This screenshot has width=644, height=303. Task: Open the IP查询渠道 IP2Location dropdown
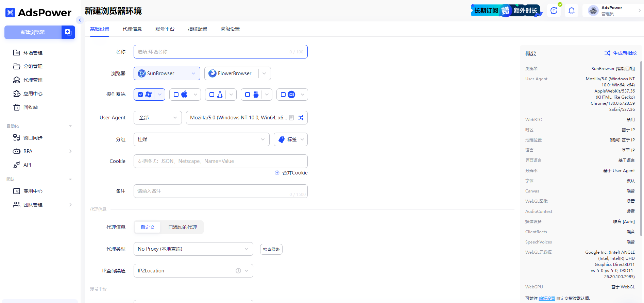tap(193, 271)
